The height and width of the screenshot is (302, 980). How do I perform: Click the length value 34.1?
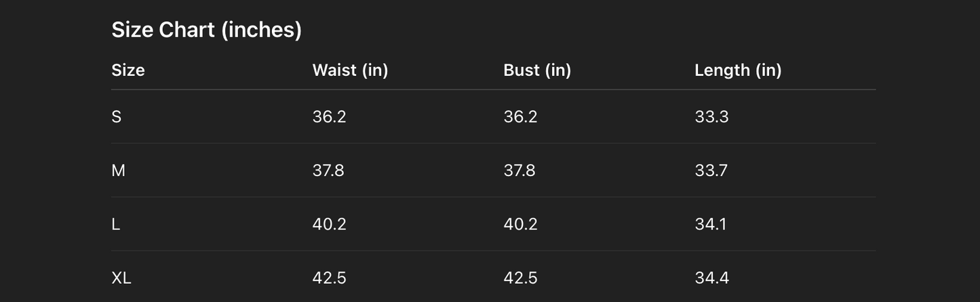click(x=710, y=224)
